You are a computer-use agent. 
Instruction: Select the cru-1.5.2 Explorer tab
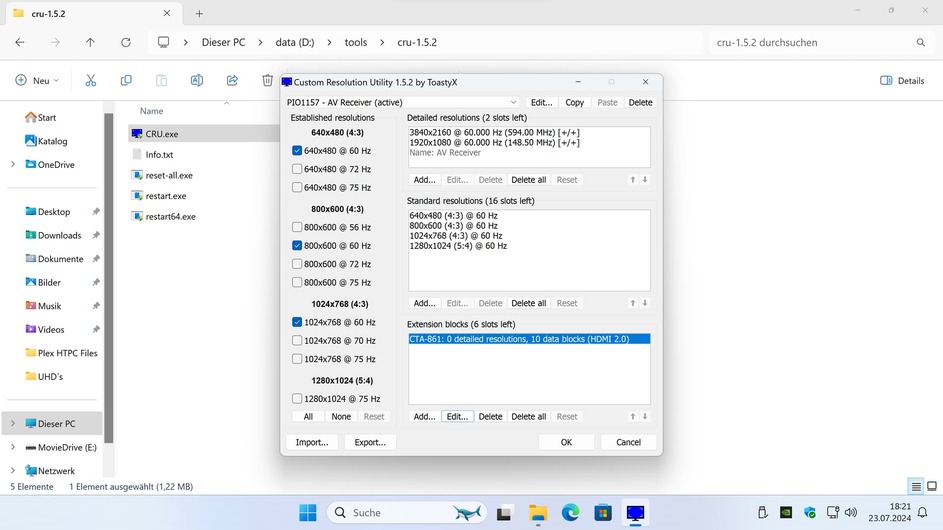tap(92, 13)
